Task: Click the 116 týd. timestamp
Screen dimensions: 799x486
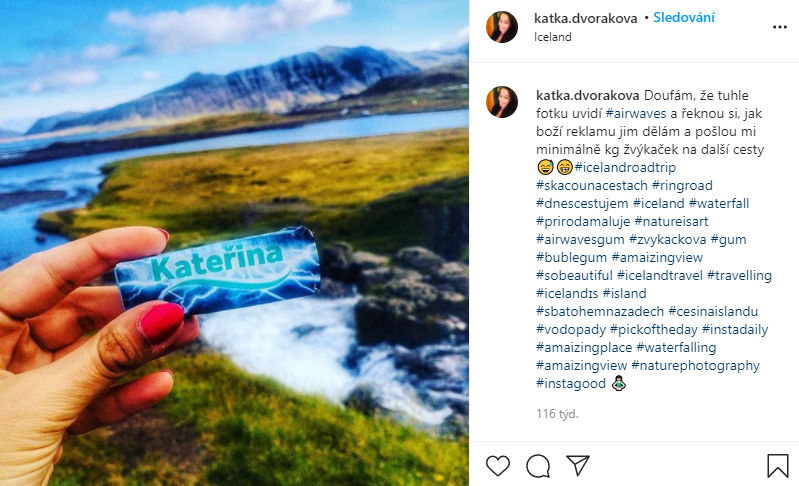Action: click(557, 414)
